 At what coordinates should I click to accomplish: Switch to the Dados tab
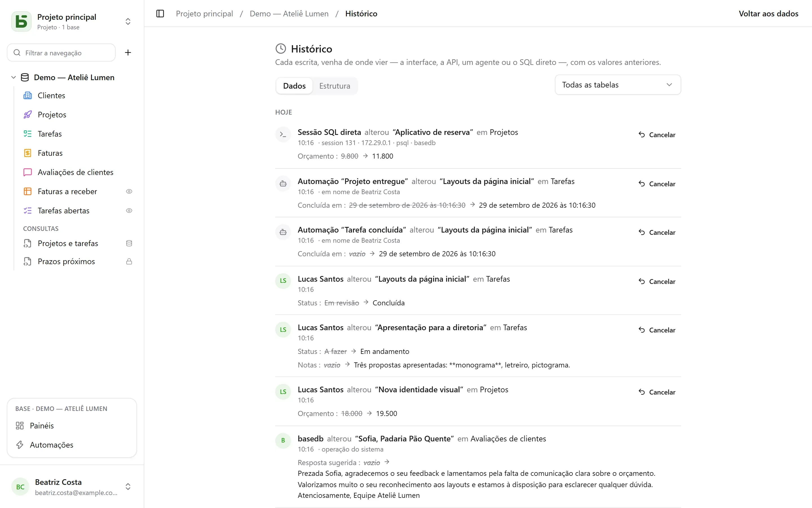click(294, 86)
